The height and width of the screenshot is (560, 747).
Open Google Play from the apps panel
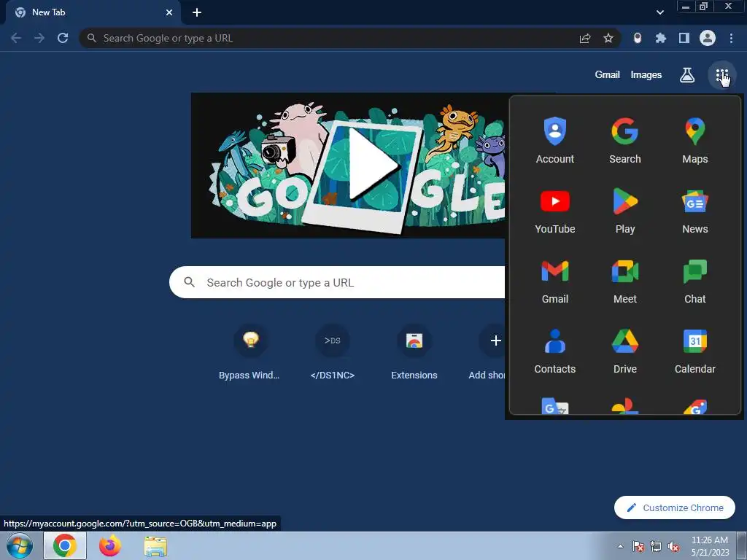[x=624, y=211]
